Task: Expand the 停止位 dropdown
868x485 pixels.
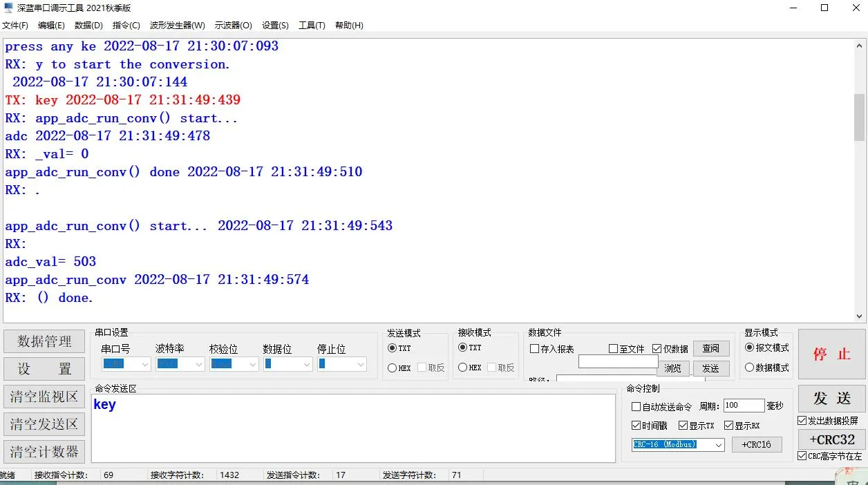Action: (x=361, y=364)
